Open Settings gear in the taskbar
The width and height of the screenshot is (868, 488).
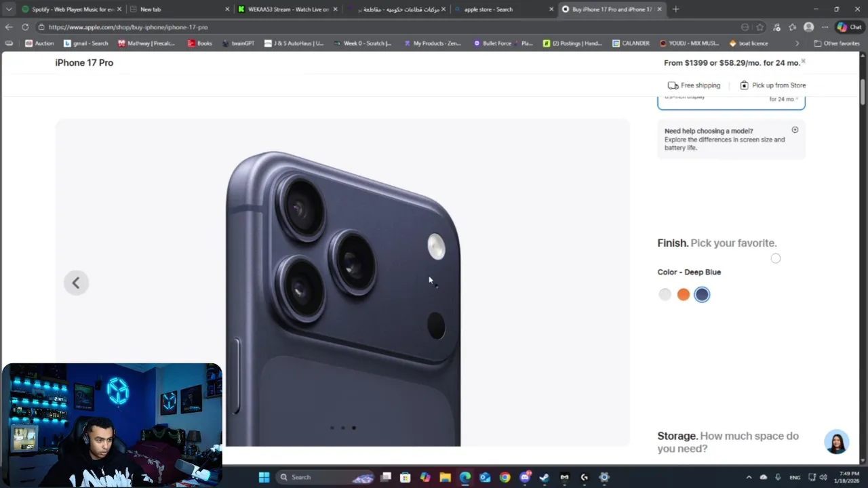[604, 477]
